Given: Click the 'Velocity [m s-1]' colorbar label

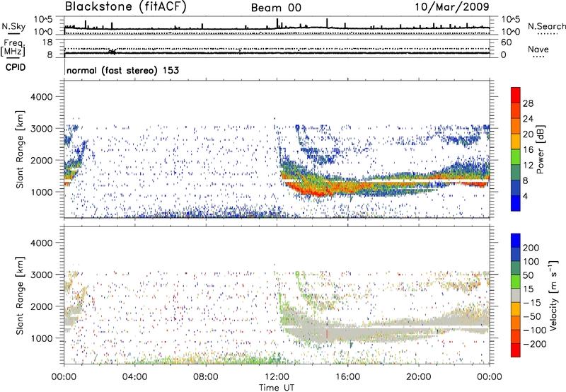Looking at the screenshot, I should (x=553, y=295).
